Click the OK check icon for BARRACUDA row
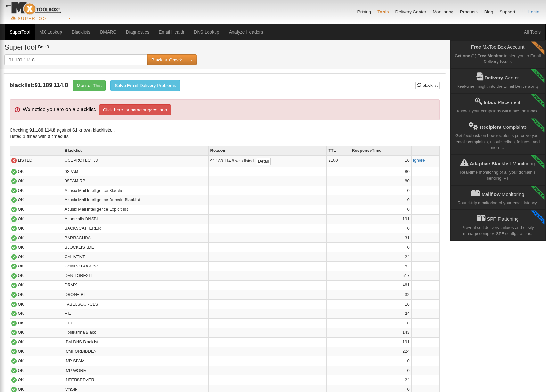Viewport: 546px width, 392px height. coord(14,238)
